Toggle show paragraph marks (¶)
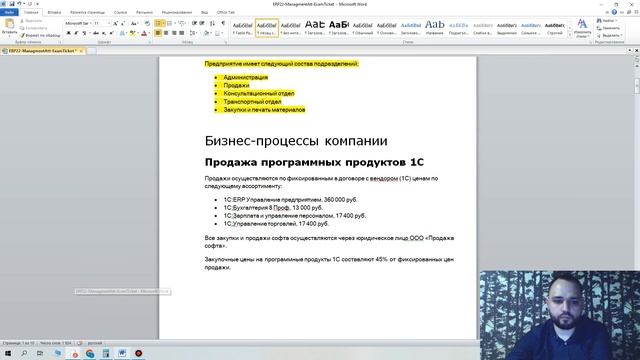The image size is (640, 360). coord(223,24)
